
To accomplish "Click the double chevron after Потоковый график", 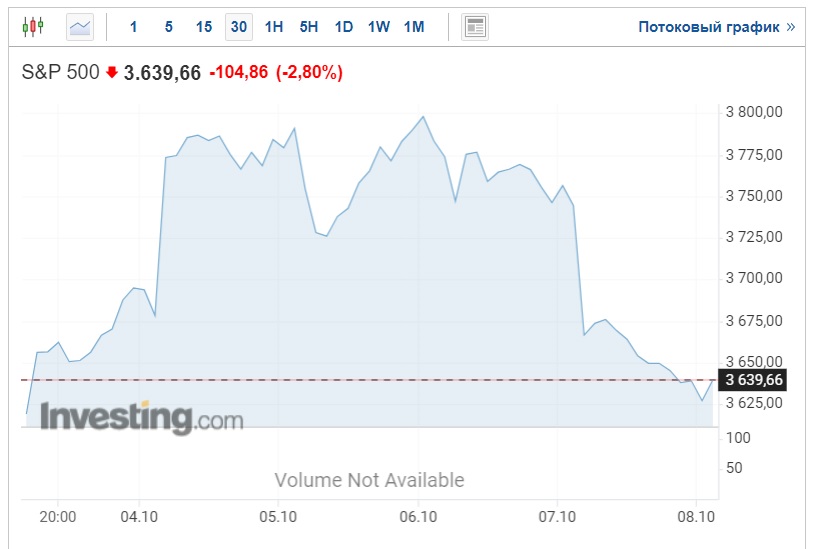I will pos(791,27).
